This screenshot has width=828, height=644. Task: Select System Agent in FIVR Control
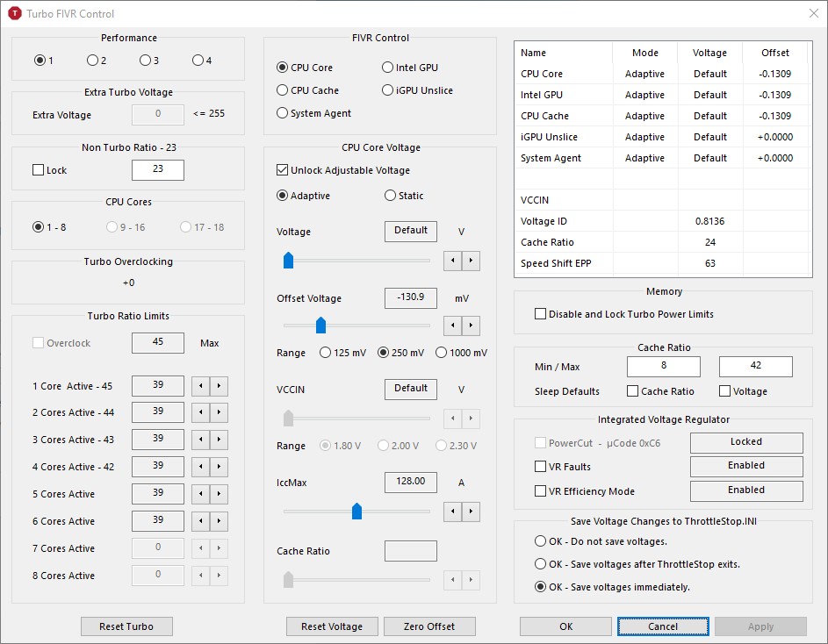pos(313,113)
